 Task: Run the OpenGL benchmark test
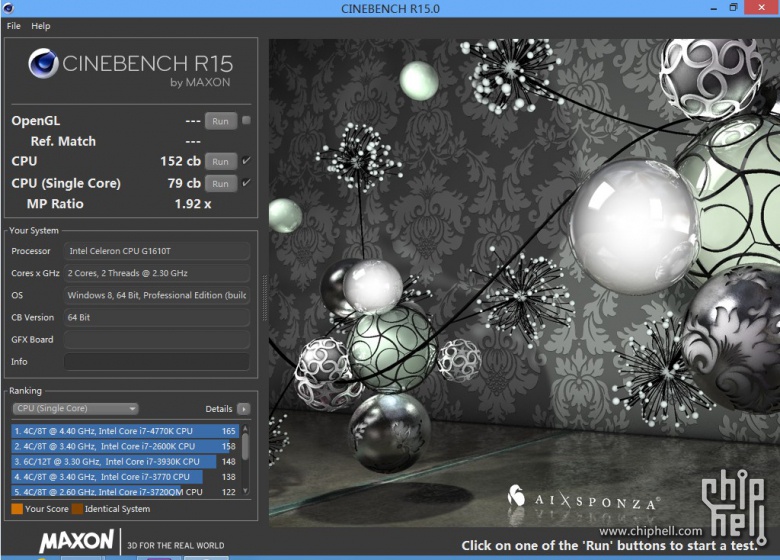click(220, 121)
